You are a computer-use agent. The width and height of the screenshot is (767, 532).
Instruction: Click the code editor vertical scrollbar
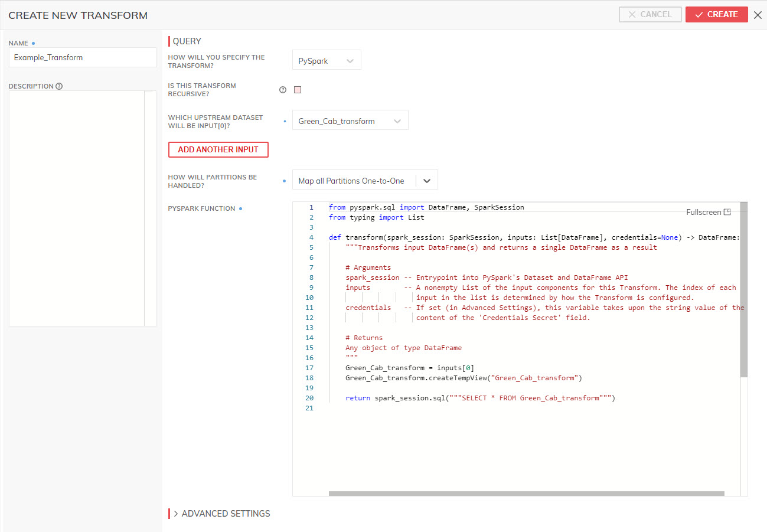[744, 289]
